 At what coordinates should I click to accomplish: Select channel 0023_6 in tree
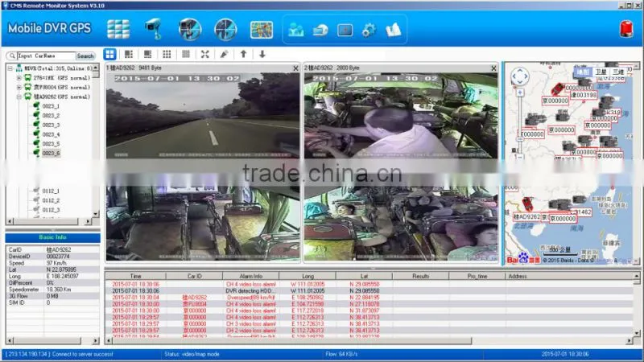[x=51, y=154]
